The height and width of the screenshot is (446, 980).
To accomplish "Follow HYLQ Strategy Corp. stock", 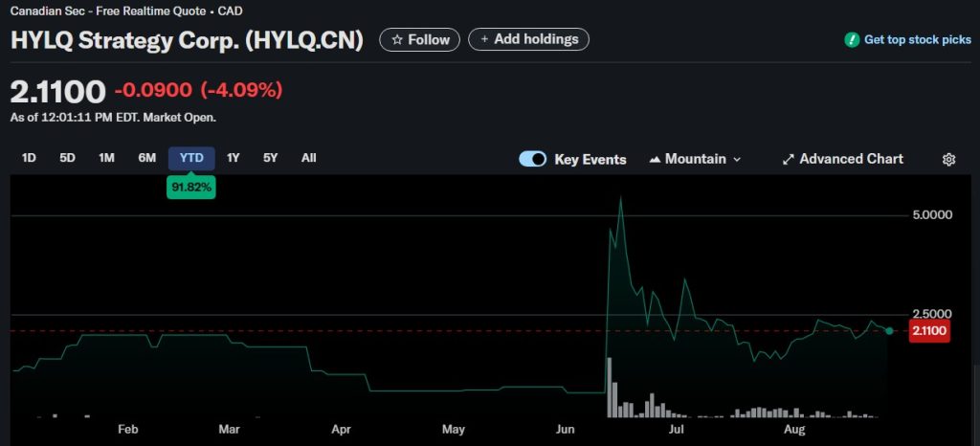I will [419, 40].
